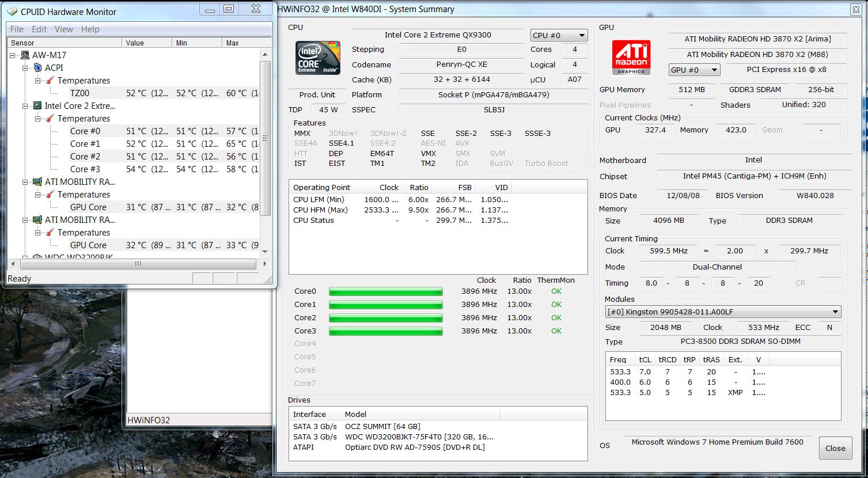Click the thermometer icon under ACPI Temperatures
Viewport: 868px width, 478px height.
coord(50,81)
